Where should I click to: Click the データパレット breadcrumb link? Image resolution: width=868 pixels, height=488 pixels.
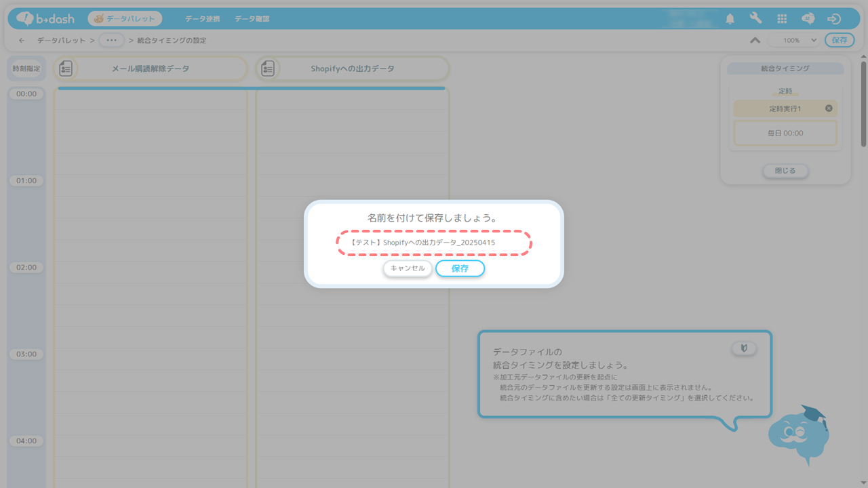click(61, 41)
